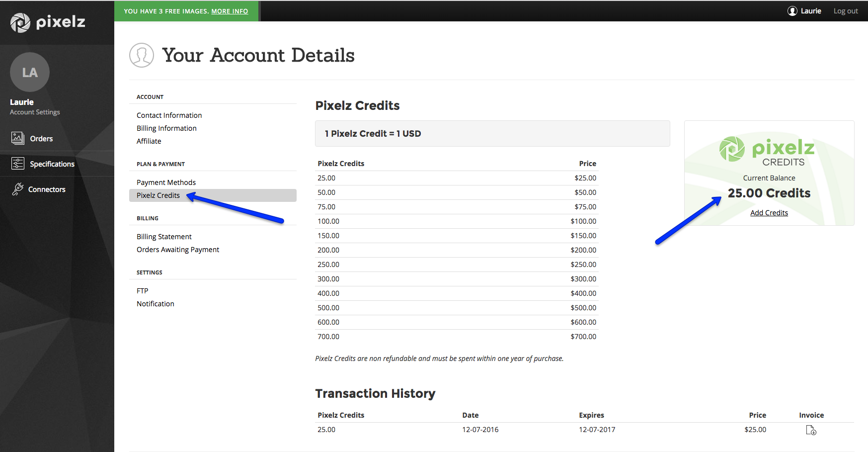Select the 400.00 credits row

(457, 293)
